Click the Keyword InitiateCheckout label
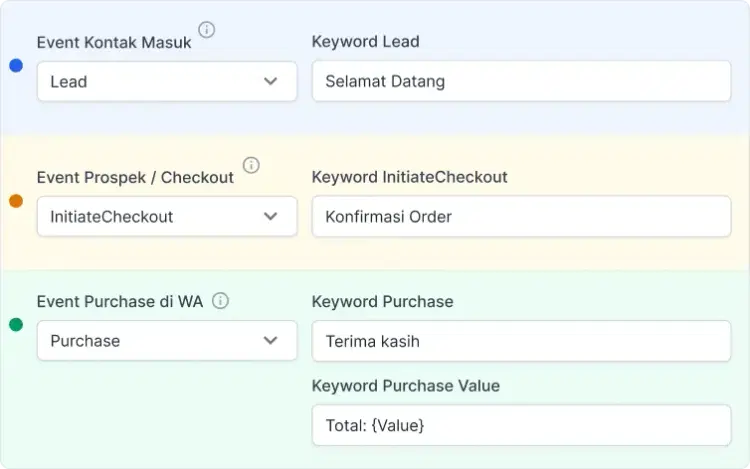This screenshot has height=469, width=750. 409,177
